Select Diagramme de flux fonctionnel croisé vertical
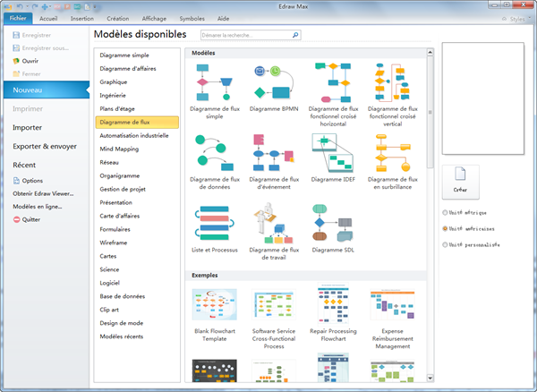The width and height of the screenshot is (537, 392). (393, 95)
